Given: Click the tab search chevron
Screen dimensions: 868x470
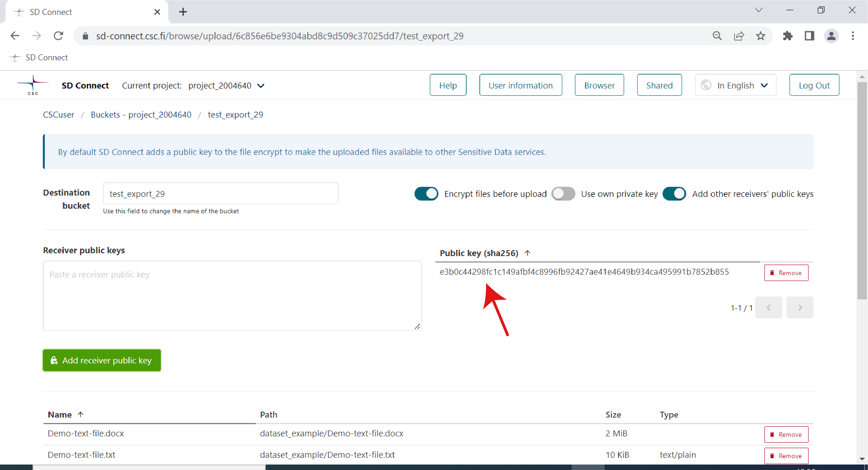Looking at the screenshot, I should tap(759, 10).
